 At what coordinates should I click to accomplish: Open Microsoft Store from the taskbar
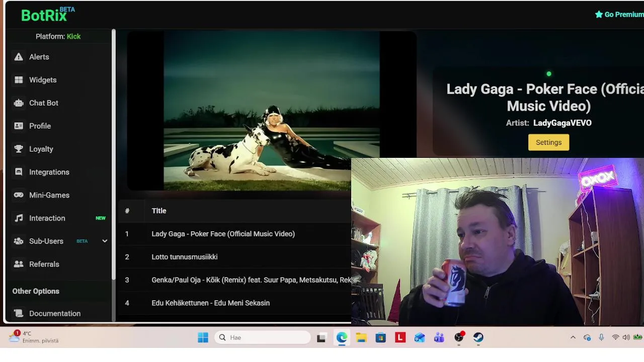tap(381, 337)
